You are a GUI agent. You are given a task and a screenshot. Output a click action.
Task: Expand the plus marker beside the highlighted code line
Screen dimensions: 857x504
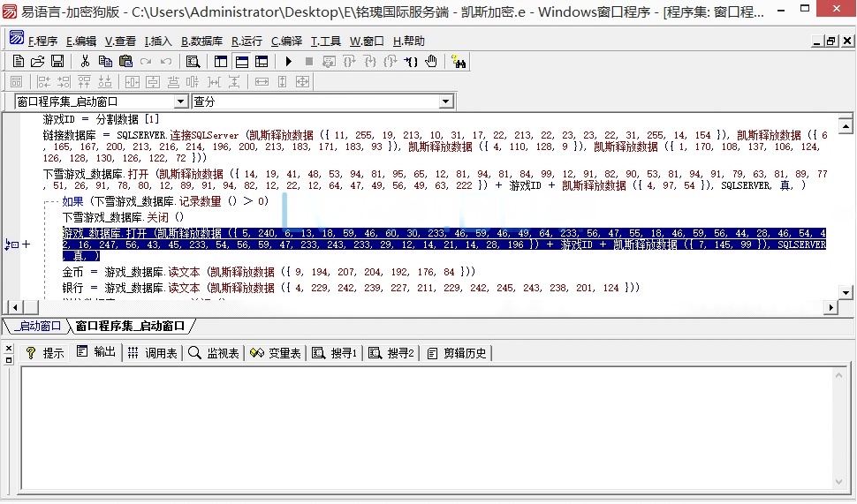point(26,244)
